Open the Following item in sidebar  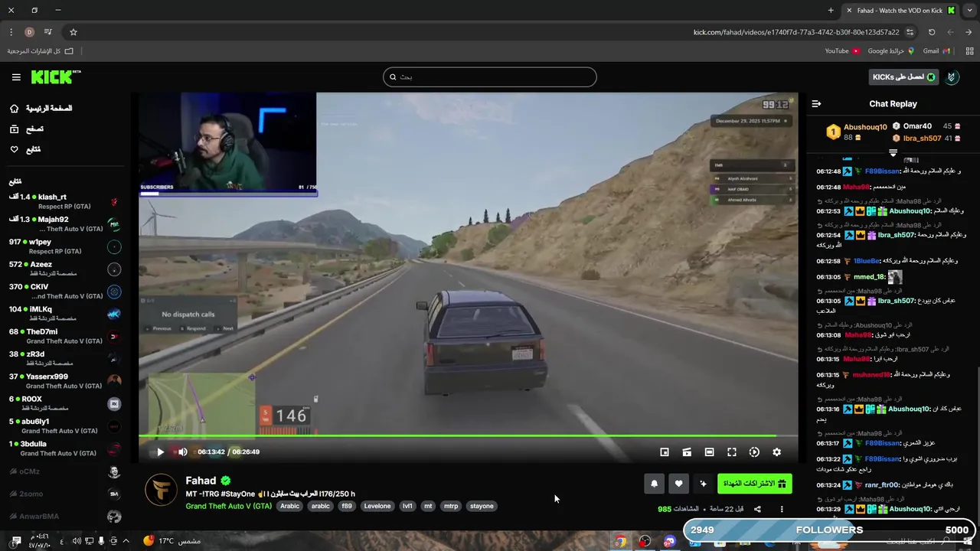(25, 149)
